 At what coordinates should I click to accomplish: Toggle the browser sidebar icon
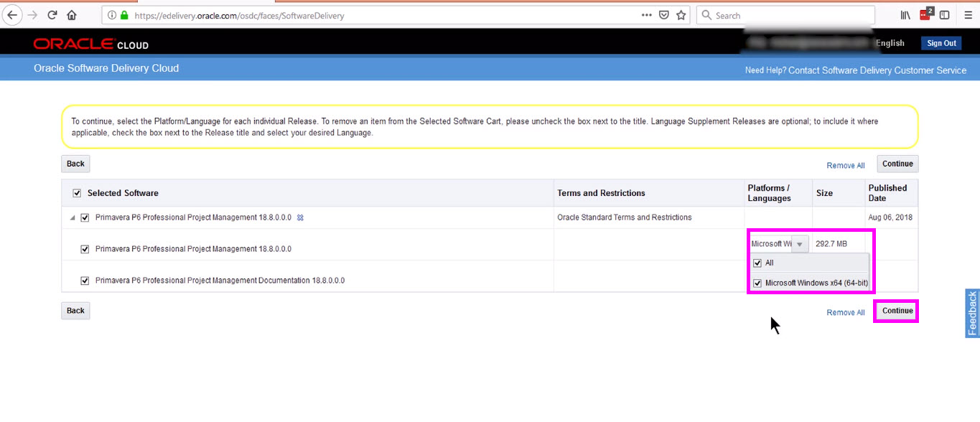click(x=945, y=15)
